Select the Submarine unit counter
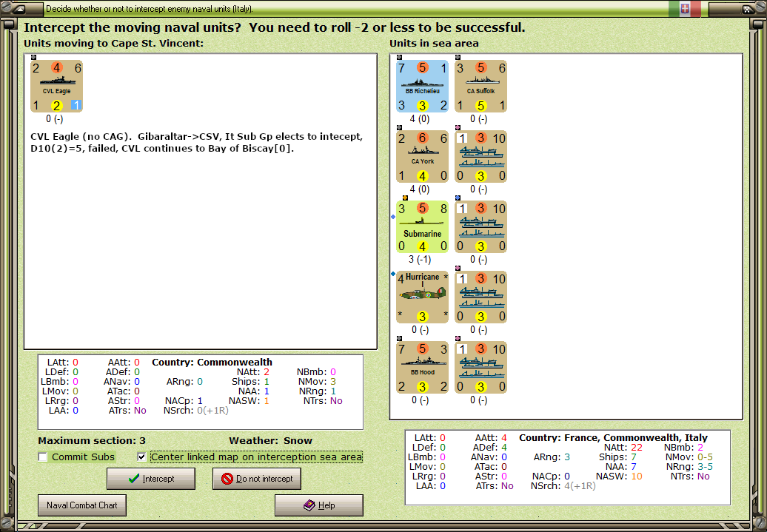 [x=422, y=226]
